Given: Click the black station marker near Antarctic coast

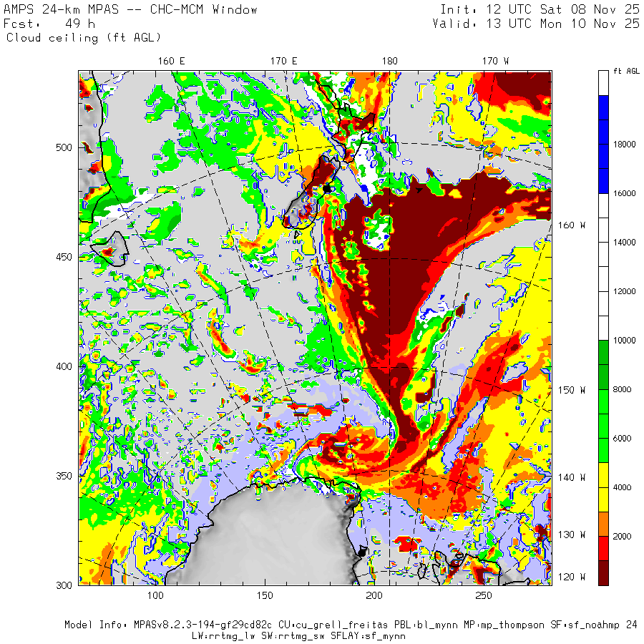Looking at the screenshot, I should pyautogui.click(x=361, y=552).
